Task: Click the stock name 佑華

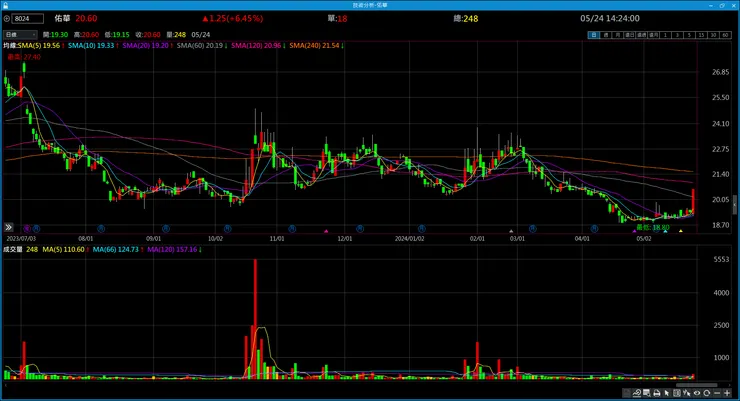Action: tap(62, 18)
